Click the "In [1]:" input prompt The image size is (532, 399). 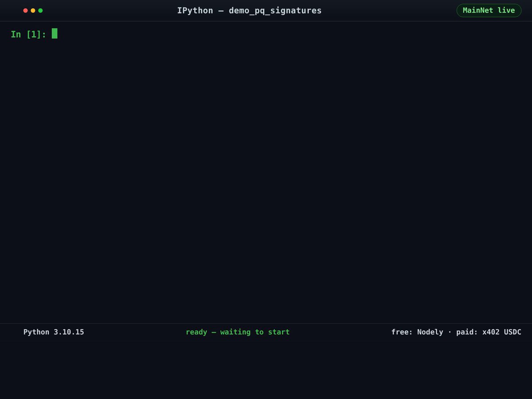29,34
